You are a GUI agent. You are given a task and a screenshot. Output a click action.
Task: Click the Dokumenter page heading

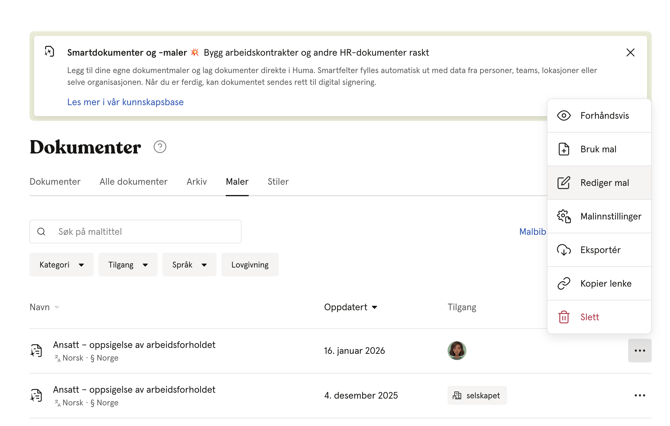[x=85, y=147]
